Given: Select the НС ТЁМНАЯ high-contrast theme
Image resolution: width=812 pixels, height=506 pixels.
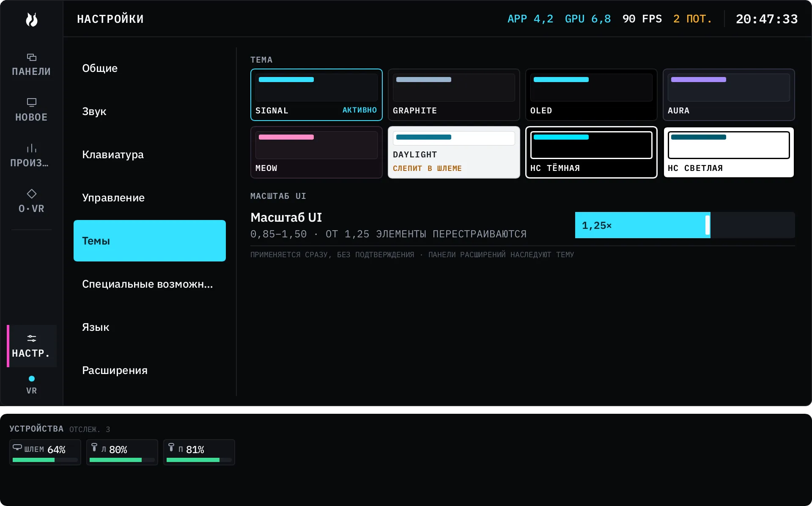Looking at the screenshot, I should (x=591, y=152).
